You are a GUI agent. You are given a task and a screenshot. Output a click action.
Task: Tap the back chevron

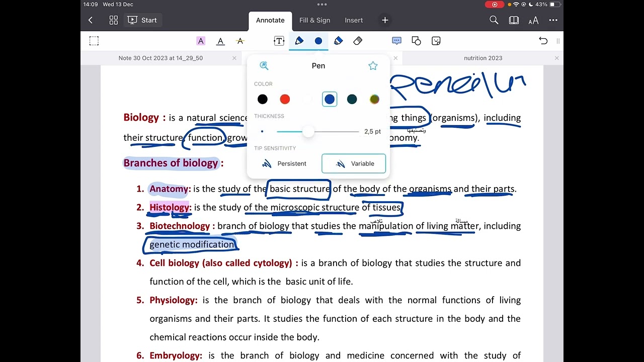(91, 20)
